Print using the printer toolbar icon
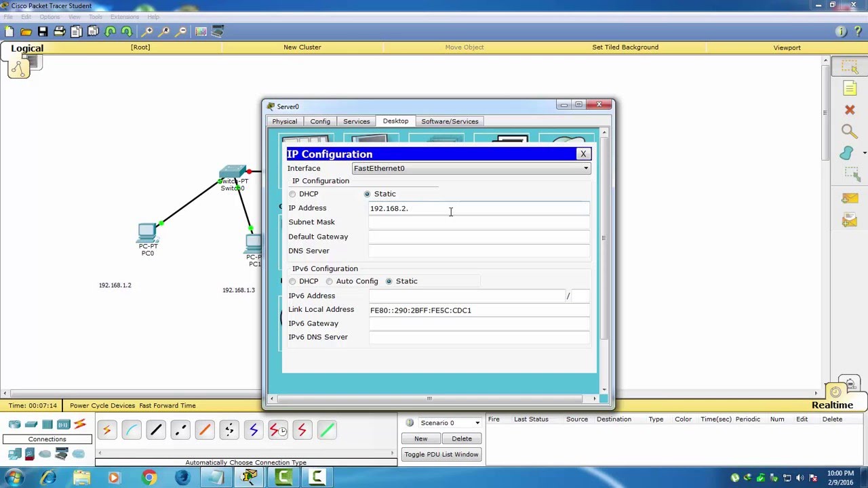 pos(59,31)
